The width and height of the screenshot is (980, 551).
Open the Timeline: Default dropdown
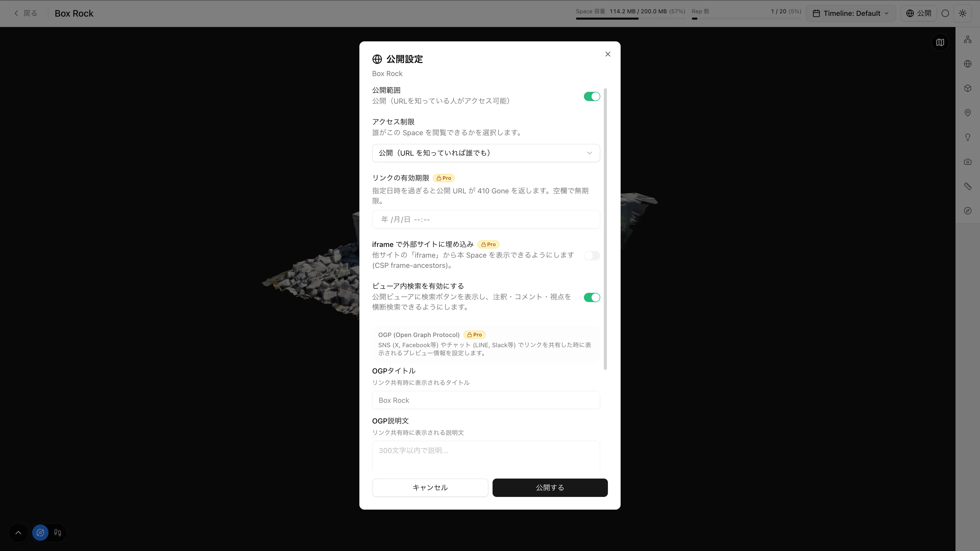click(851, 13)
